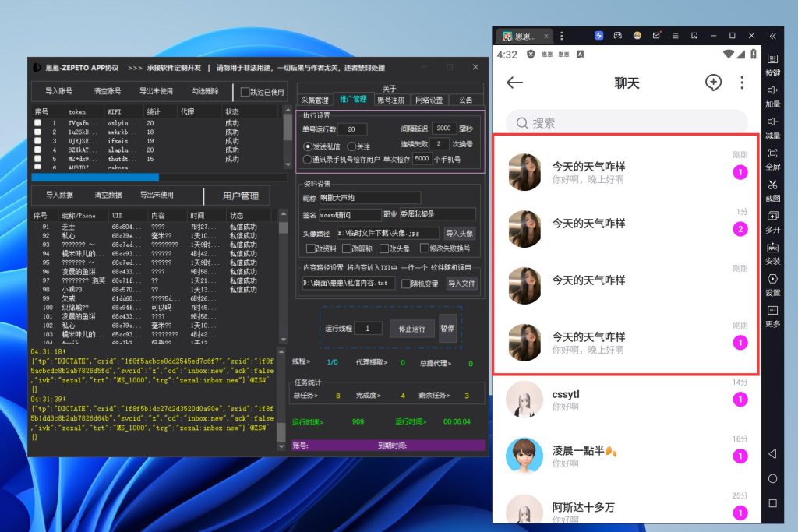Tick the checkbox for account row DJEJSE

tap(37, 141)
